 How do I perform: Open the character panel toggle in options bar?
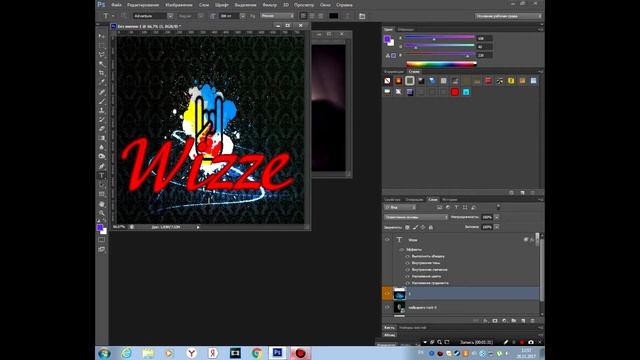362,16
